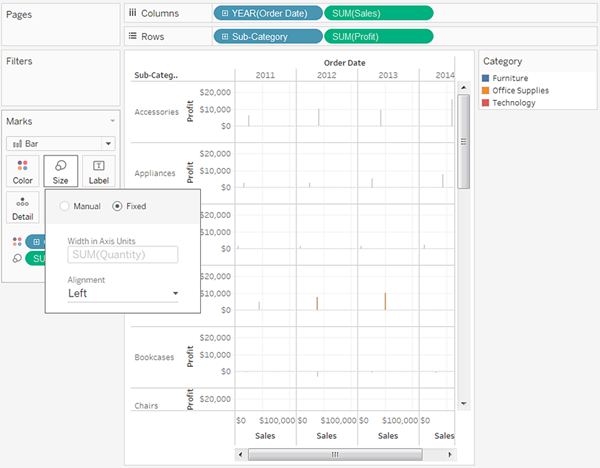The height and width of the screenshot is (468, 600).
Task: Click the orange 2013 bar mark
Action: pos(385,302)
